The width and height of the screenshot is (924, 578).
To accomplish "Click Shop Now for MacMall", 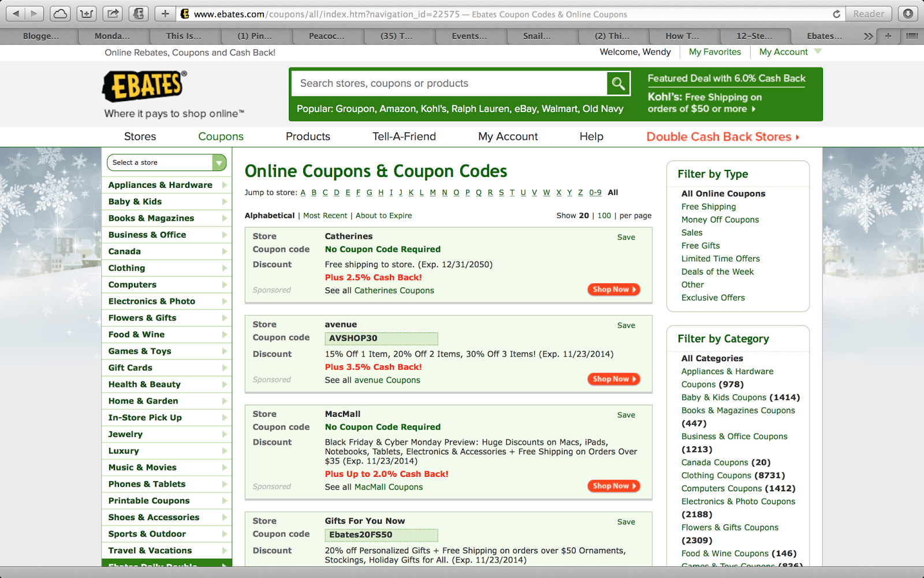I will point(614,486).
